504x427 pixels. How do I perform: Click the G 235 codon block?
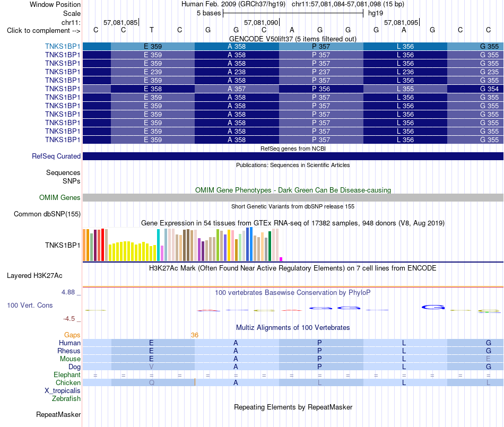click(475, 72)
